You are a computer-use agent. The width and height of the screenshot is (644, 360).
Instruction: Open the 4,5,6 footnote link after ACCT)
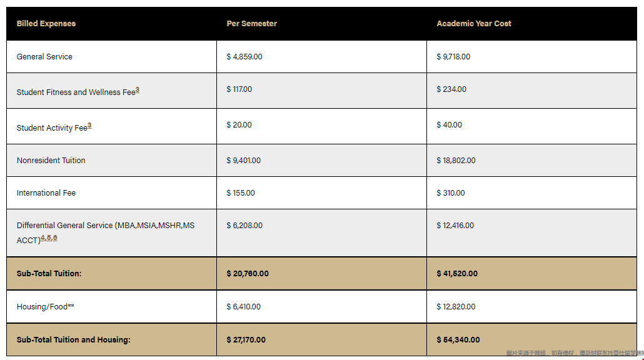pos(49,237)
